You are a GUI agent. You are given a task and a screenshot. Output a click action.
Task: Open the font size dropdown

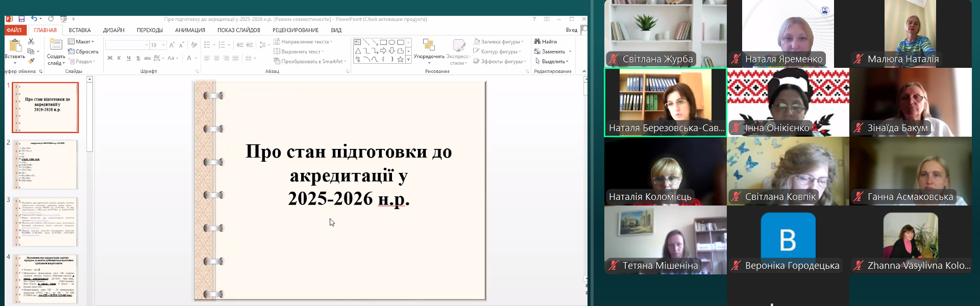(163, 45)
